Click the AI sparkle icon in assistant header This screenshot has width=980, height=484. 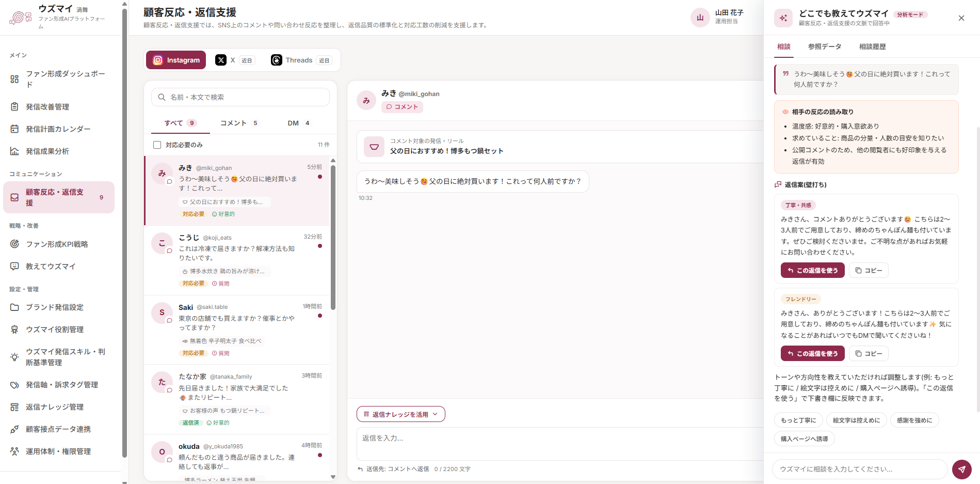coord(783,18)
